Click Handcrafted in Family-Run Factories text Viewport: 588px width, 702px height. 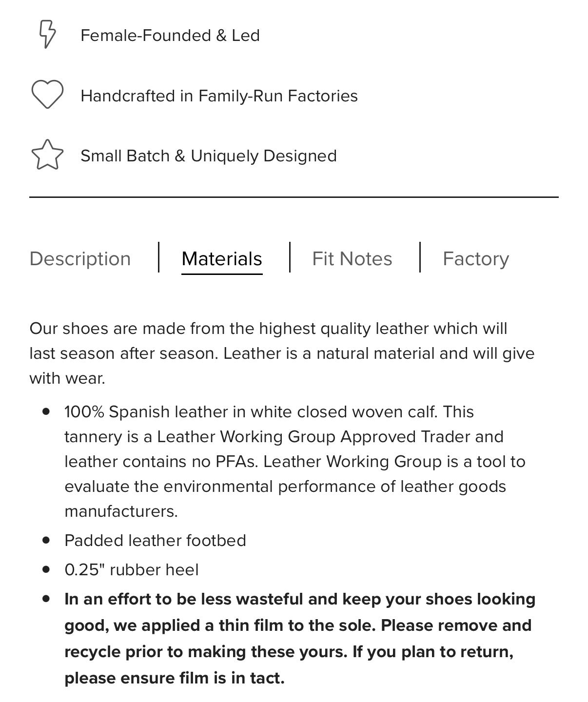(x=219, y=96)
